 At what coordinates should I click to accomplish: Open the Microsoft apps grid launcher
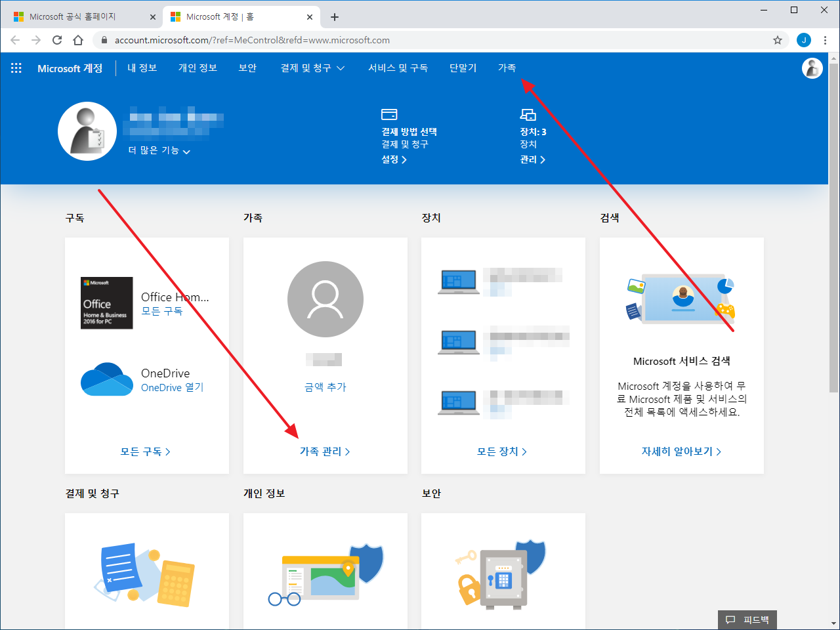(x=16, y=68)
